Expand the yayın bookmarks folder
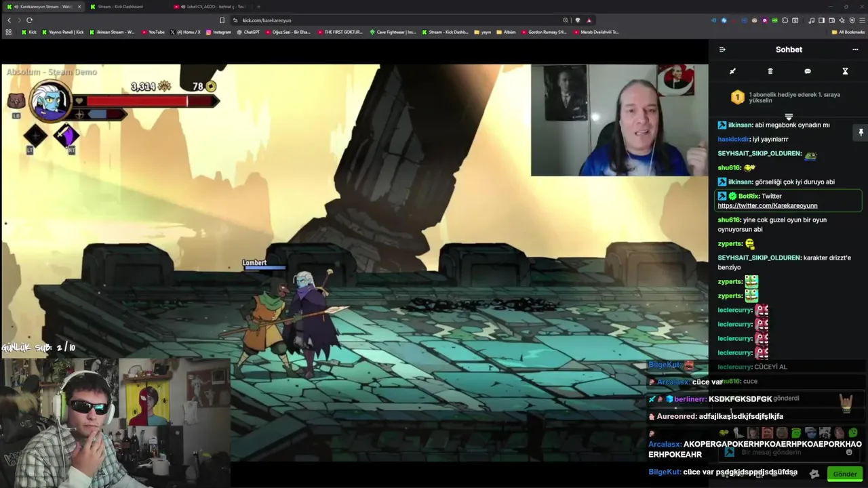The width and height of the screenshot is (868, 488). coord(482,32)
